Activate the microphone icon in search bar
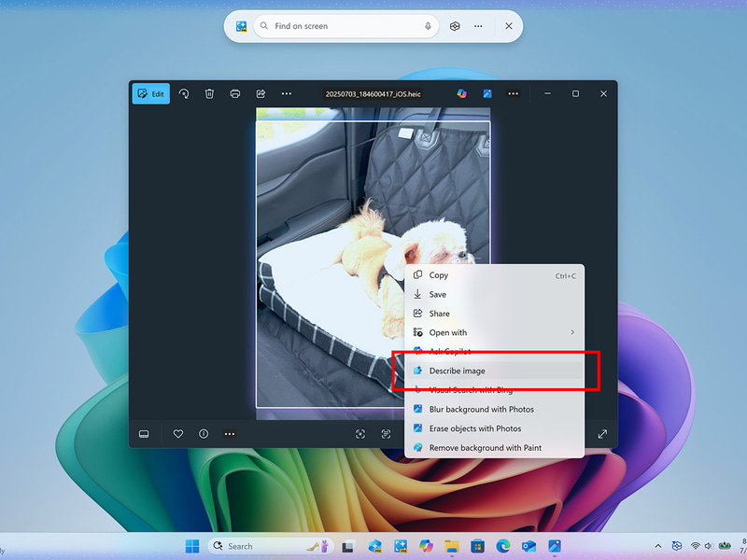This screenshot has width=747, height=560. click(428, 26)
